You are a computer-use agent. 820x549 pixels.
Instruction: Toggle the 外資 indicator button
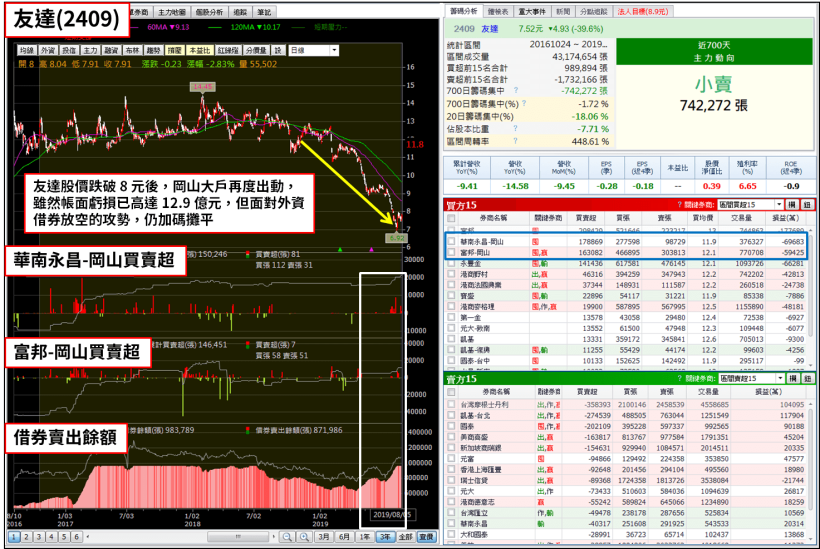coord(48,50)
